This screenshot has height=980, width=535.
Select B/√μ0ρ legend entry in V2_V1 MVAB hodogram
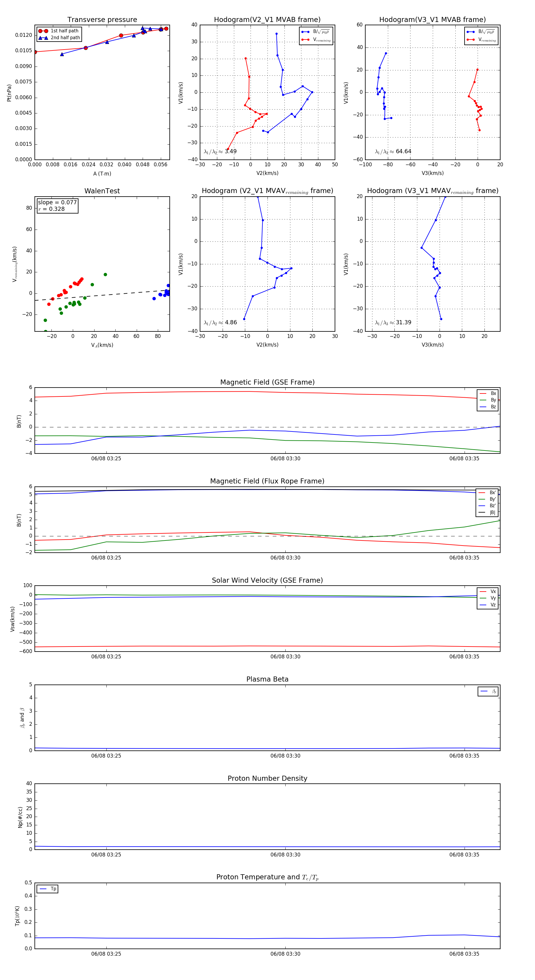[x=315, y=32]
